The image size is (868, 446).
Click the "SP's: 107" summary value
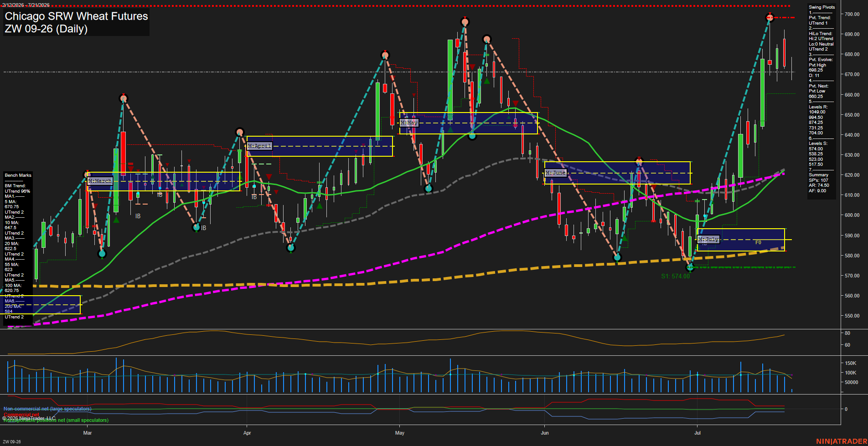(818, 180)
